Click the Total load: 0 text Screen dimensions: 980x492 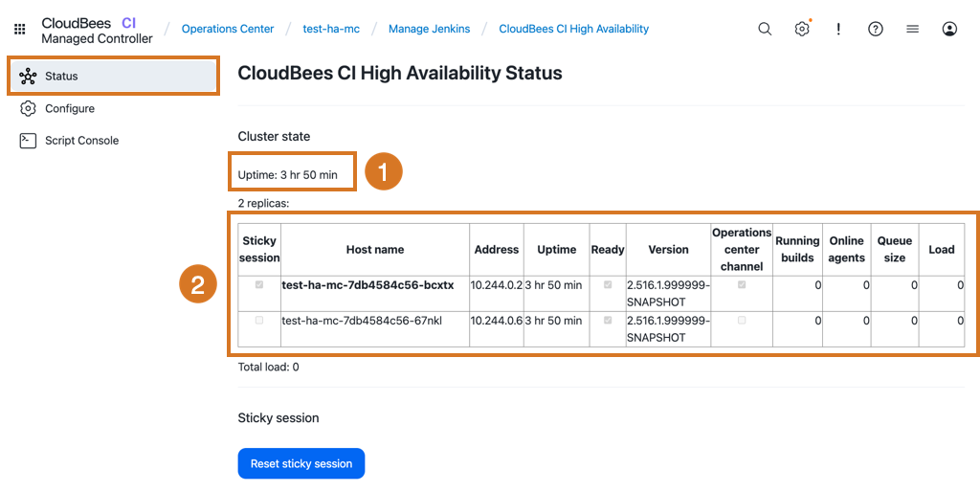point(268,367)
